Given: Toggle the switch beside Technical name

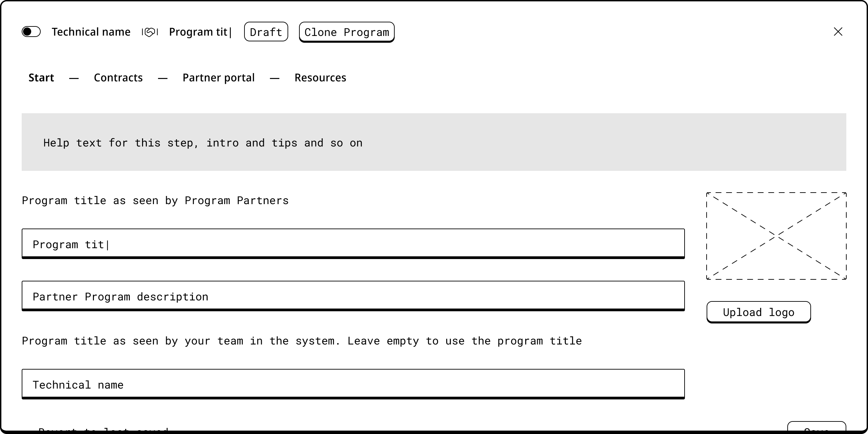Looking at the screenshot, I should coord(31,32).
